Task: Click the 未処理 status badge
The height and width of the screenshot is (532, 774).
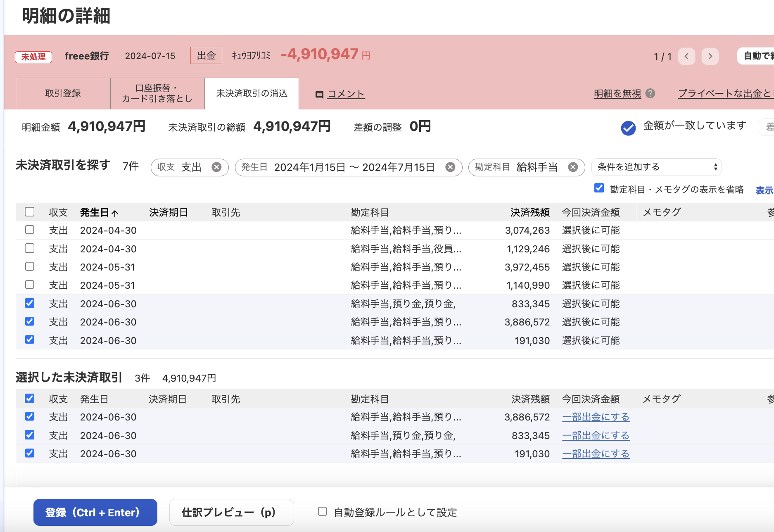Action: (33, 57)
